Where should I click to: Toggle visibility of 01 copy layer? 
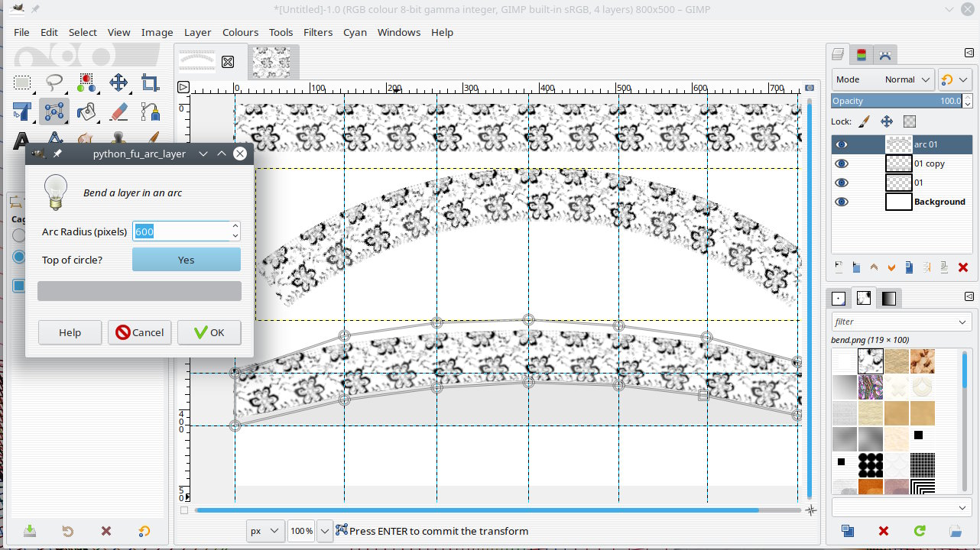[842, 163]
